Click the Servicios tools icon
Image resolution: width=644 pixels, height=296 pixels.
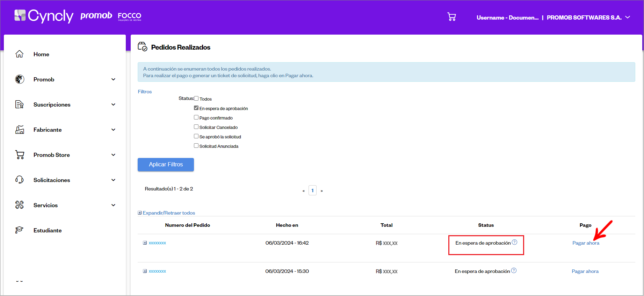pos(20,205)
